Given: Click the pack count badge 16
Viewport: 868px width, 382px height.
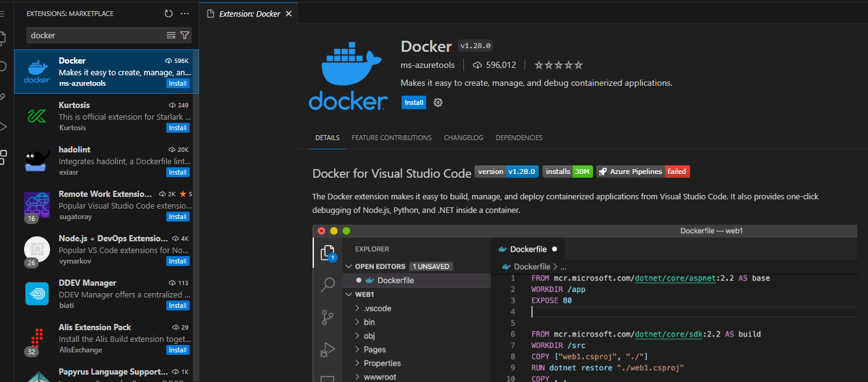Looking at the screenshot, I should point(32,218).
